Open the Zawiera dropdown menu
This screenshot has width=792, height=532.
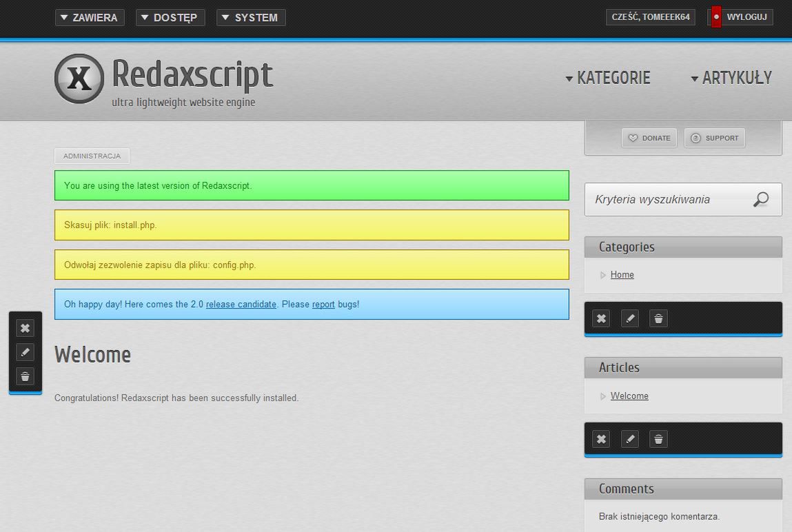[x=90, y=18]
